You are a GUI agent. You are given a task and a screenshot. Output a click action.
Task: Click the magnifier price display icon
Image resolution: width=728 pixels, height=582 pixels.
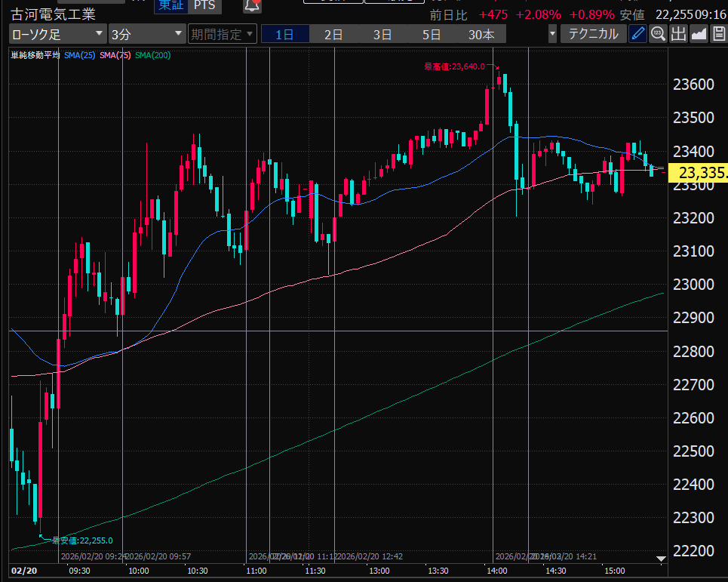tap(659, 34)
